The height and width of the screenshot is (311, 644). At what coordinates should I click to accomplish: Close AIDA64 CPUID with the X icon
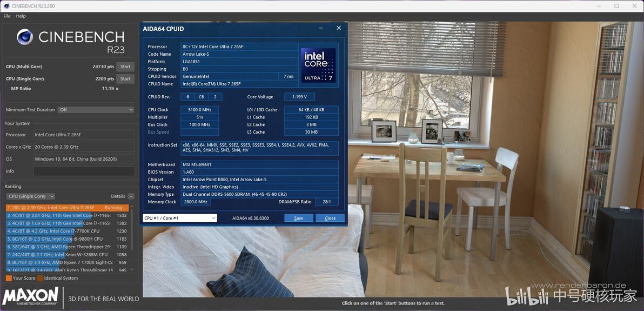(x=338, y=28)
